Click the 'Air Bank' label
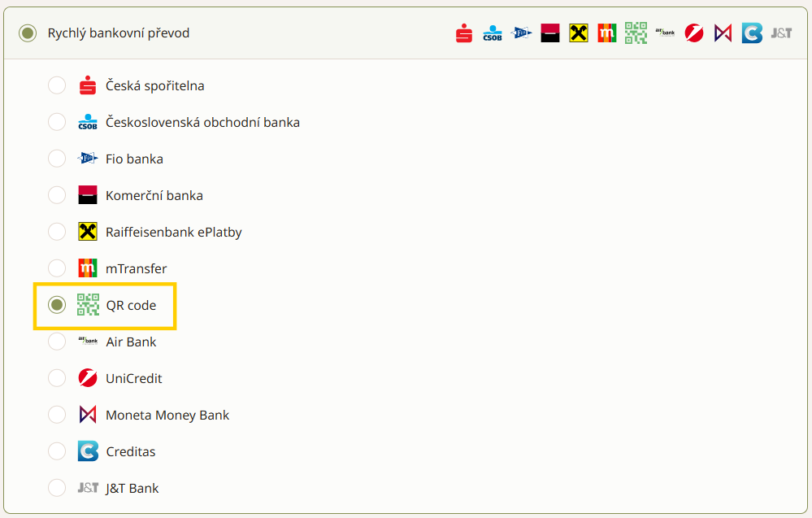This screenshot has width=812, height=518. click(131, 342)
